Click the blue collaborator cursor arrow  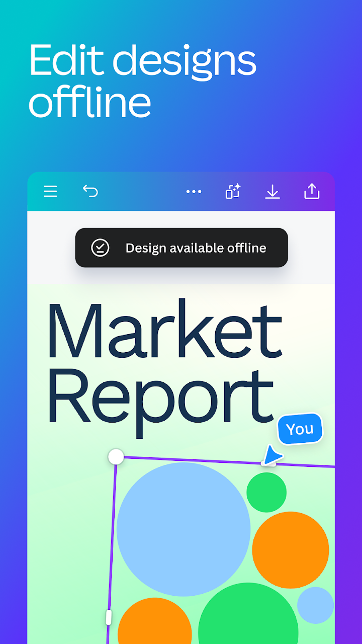(273, 455)
